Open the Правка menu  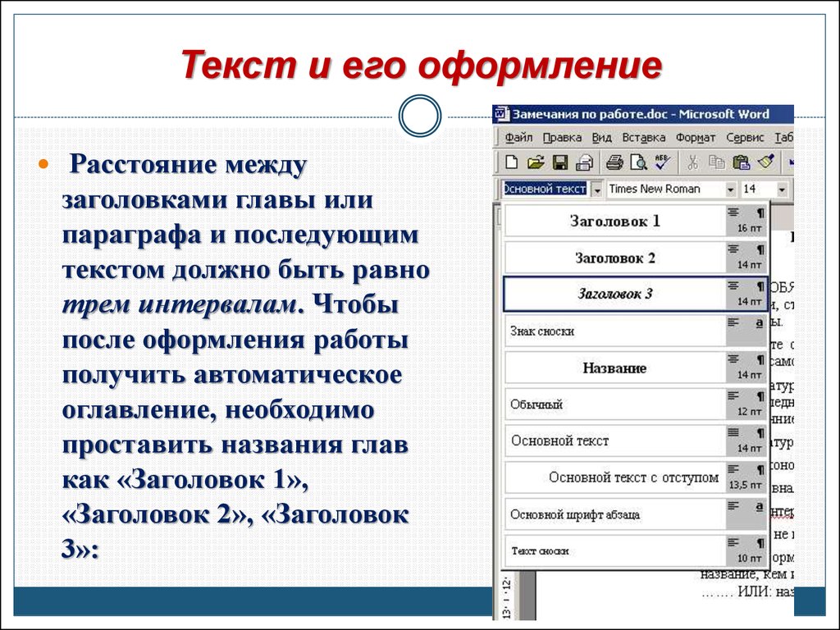point(562,138)
